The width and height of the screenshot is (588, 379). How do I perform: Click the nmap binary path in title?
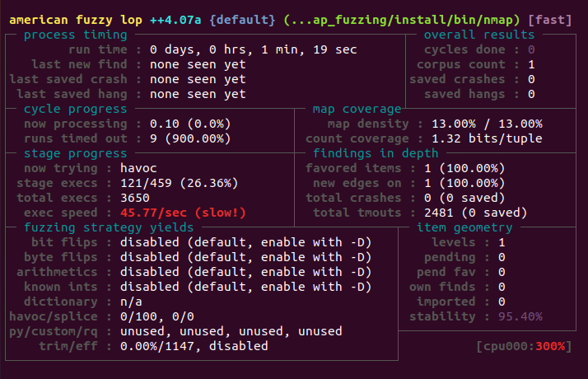tap(402, 20)
